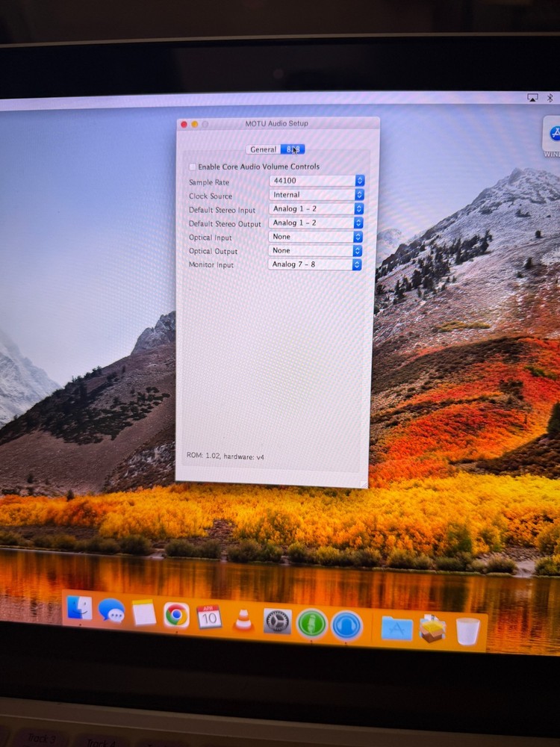Viewport: 560px width, 747px height.
Task: Open Notes from the Dock
Action: (144, 613)
